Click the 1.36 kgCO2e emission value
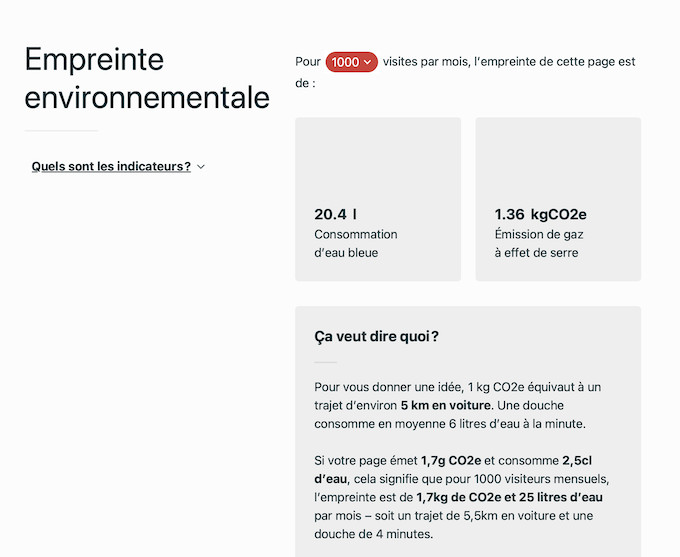 click(540, 214)
